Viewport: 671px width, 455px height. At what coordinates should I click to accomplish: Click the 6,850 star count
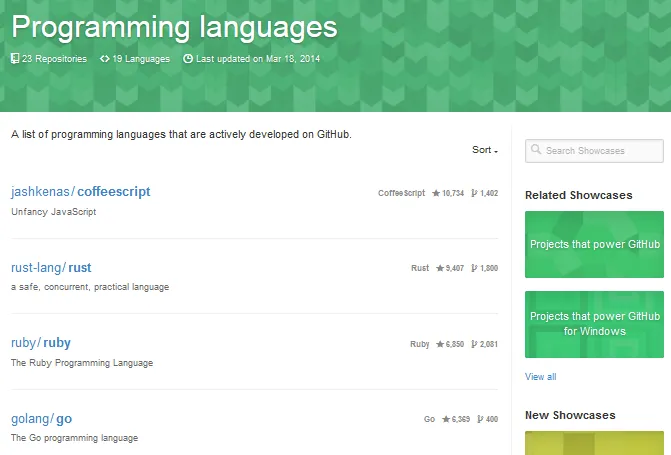click(x=455, y=344)
